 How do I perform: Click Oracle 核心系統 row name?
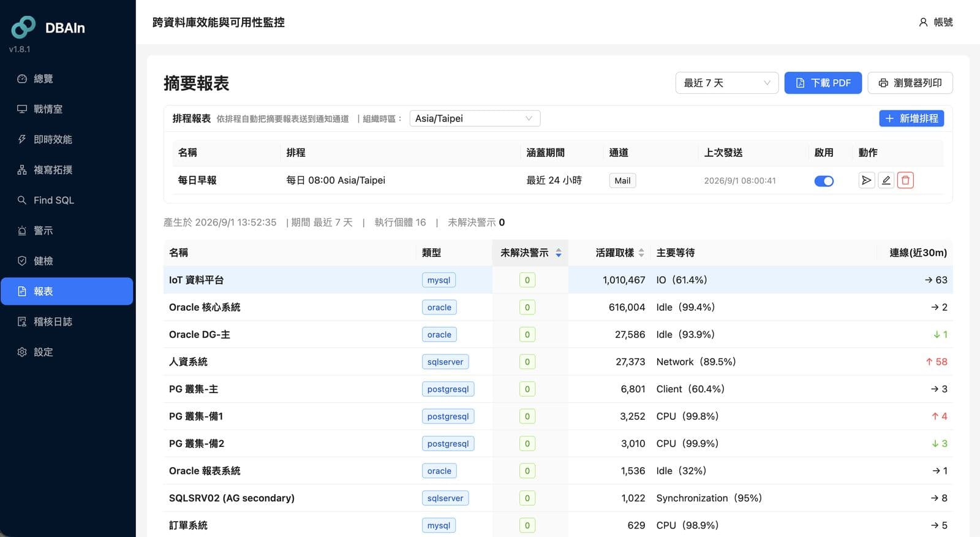click(205, 307)
